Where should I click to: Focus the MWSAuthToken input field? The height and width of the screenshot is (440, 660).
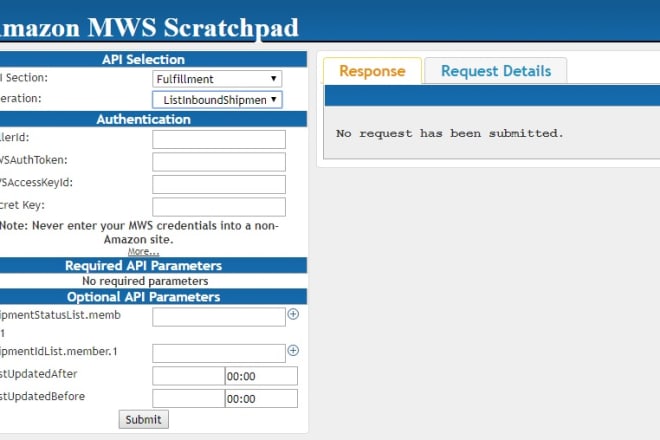point(219,162)
